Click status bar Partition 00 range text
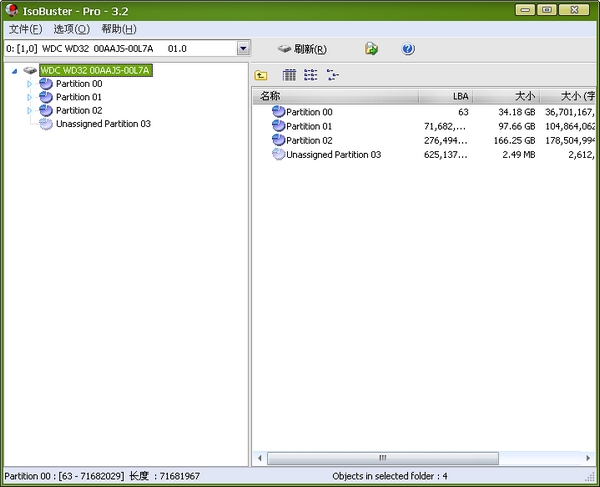 coord(102,476)
